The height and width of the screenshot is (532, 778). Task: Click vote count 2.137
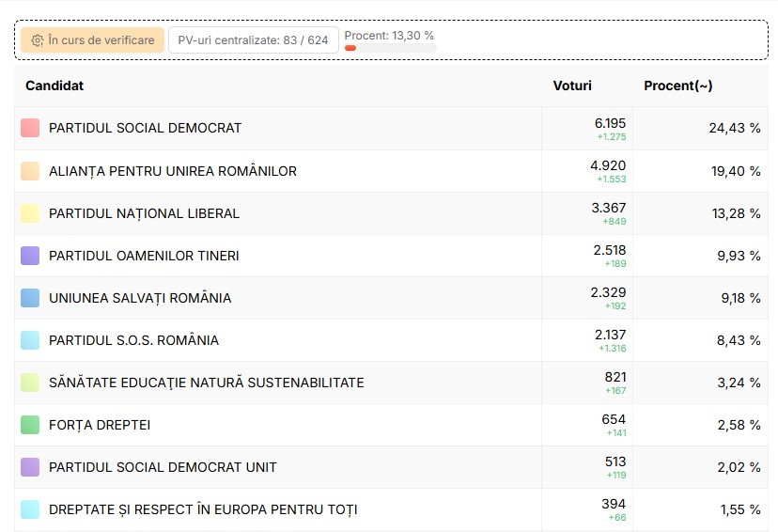[x=611, y=335]
